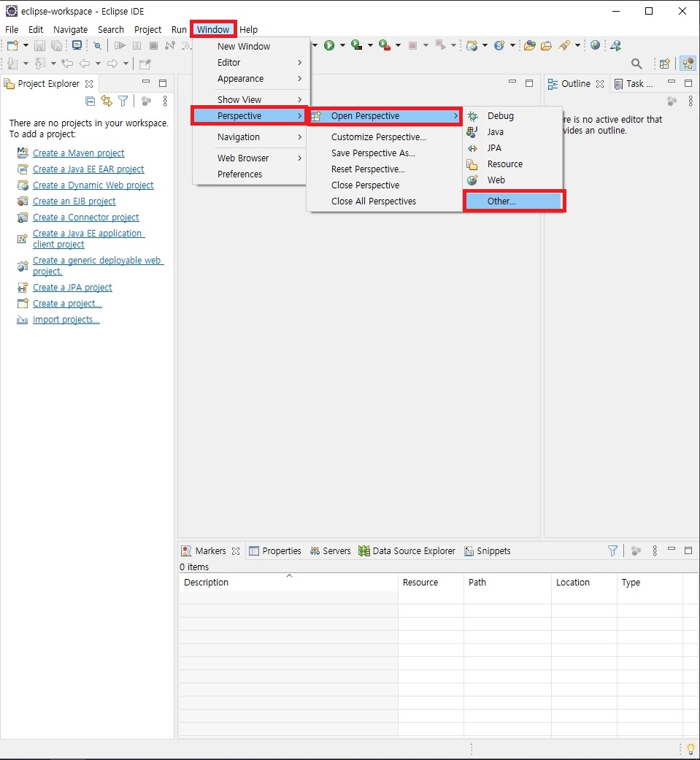Viewport: 700px width, 760px height.
Task: Switch to the Snippets tab
Action: 487,551
